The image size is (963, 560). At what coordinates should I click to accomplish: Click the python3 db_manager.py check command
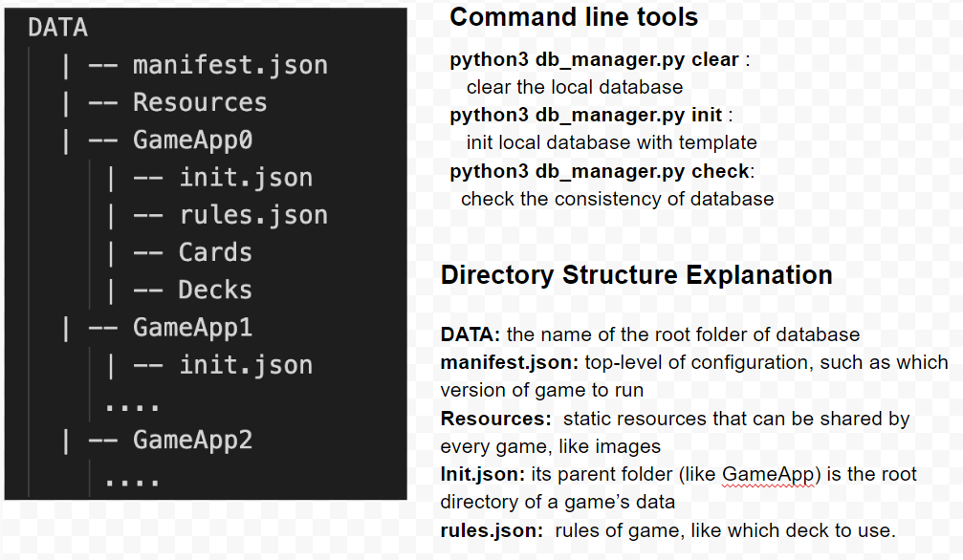tap(600, 171)
